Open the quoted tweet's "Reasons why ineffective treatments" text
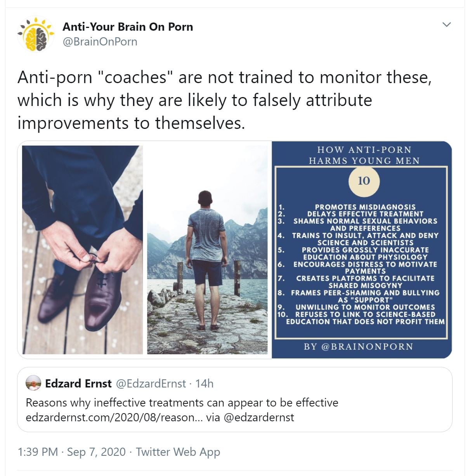Viewport: 470px width, 476px height. [182, 402]
